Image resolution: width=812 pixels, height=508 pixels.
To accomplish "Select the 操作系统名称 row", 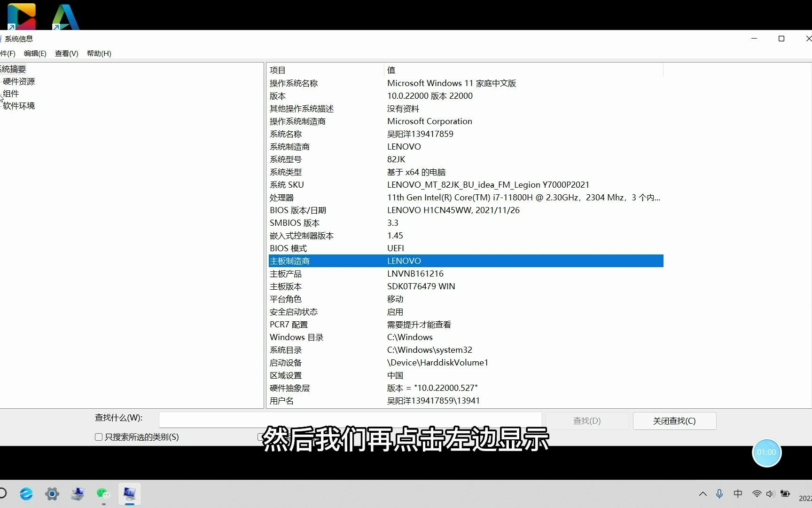I will (466, 83).
